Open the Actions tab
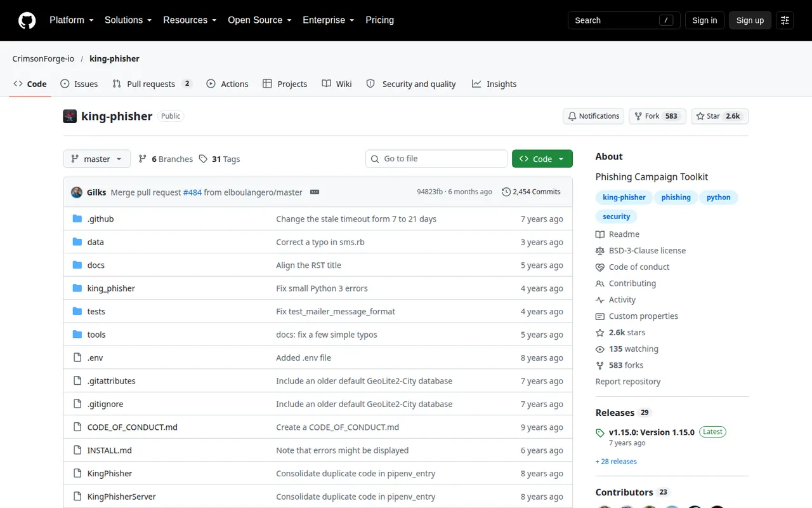The image size is (812, 508). (x=227, y=84)
